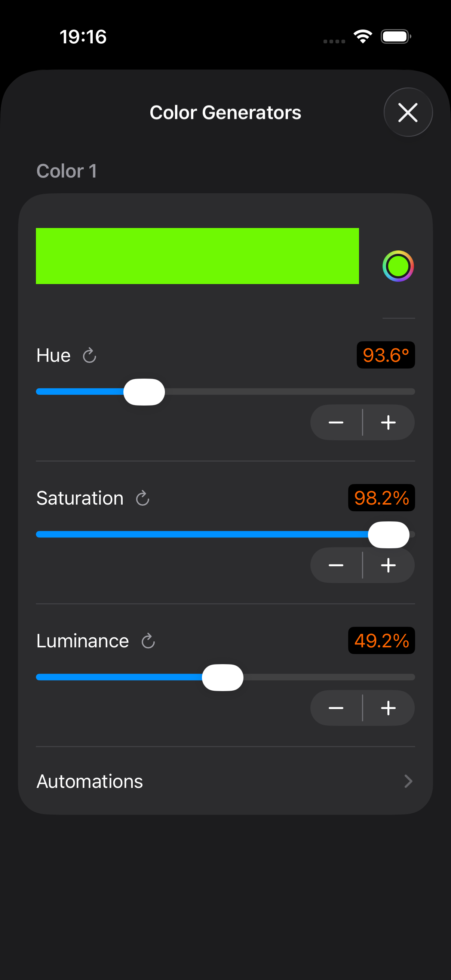
Task: Increase Luminance with plus button
Action: tap(388, 708)
